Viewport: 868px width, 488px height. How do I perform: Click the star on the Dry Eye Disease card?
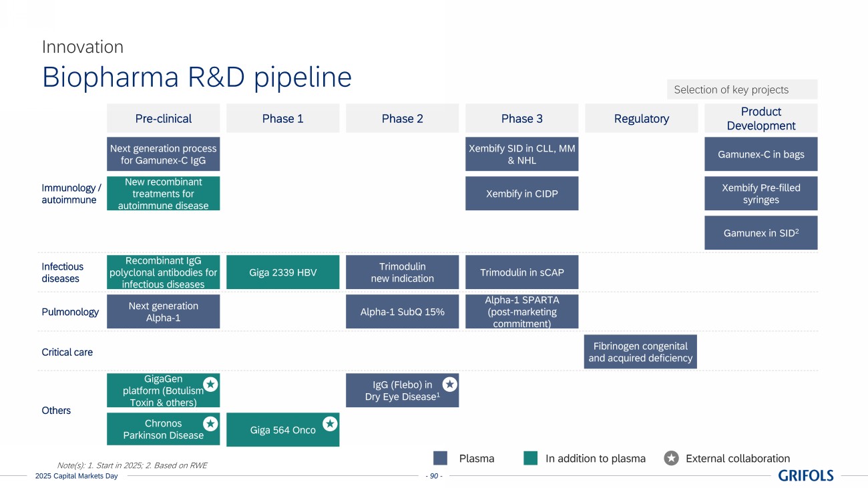[449, 384]
